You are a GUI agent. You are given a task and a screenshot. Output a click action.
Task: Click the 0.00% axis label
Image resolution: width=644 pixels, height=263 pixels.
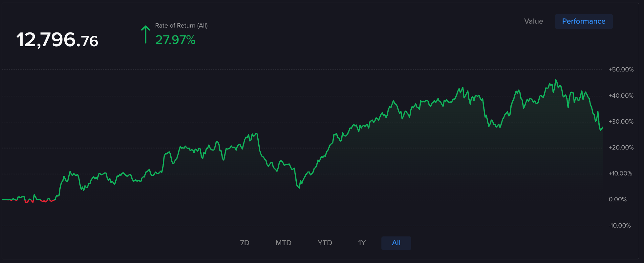click(x=618, y=199)
